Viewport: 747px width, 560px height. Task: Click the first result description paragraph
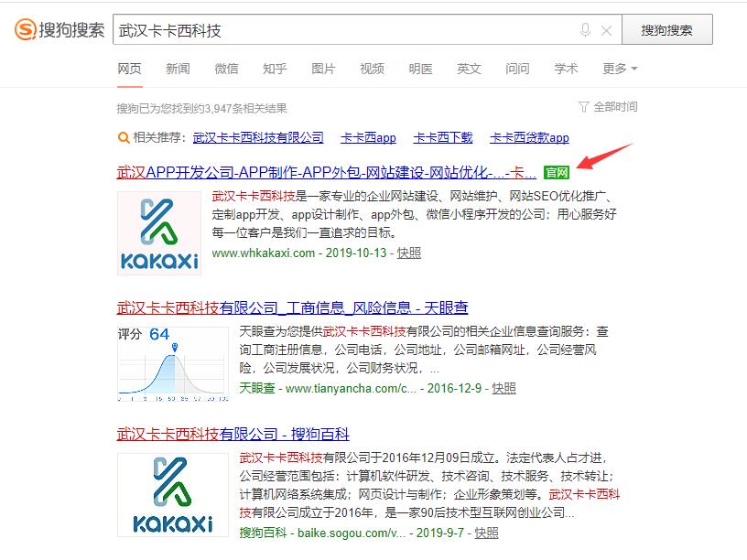click(415, 214)
